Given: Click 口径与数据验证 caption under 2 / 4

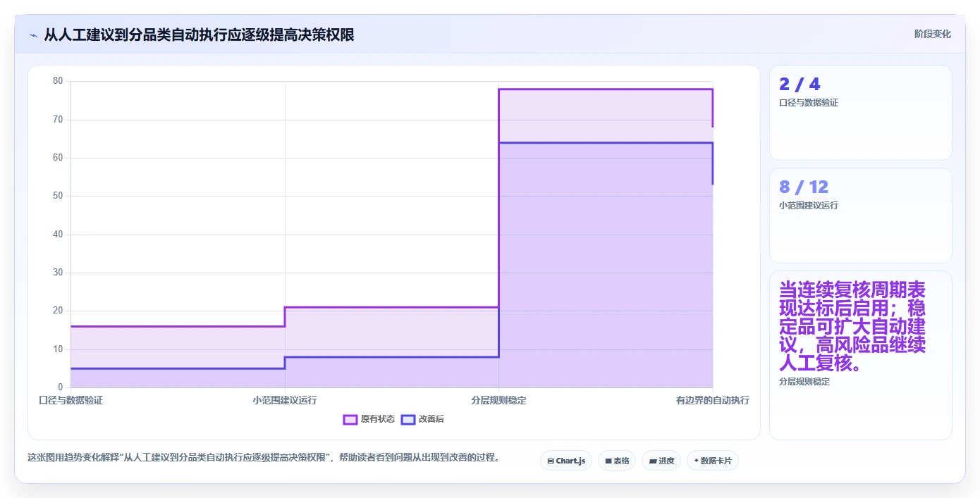Looking at the screenshot, I should click(809, 103).
